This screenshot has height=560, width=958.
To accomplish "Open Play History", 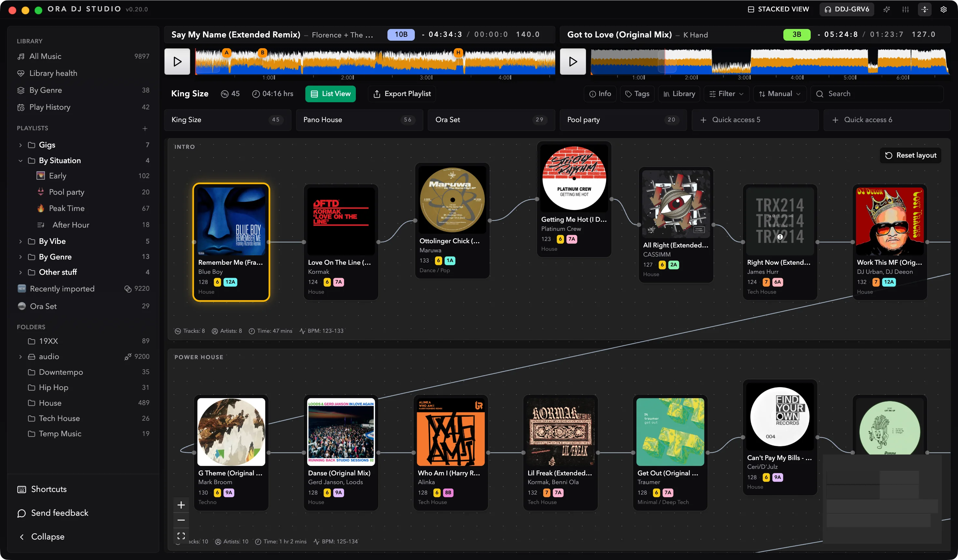I will (x=83, y=107).
